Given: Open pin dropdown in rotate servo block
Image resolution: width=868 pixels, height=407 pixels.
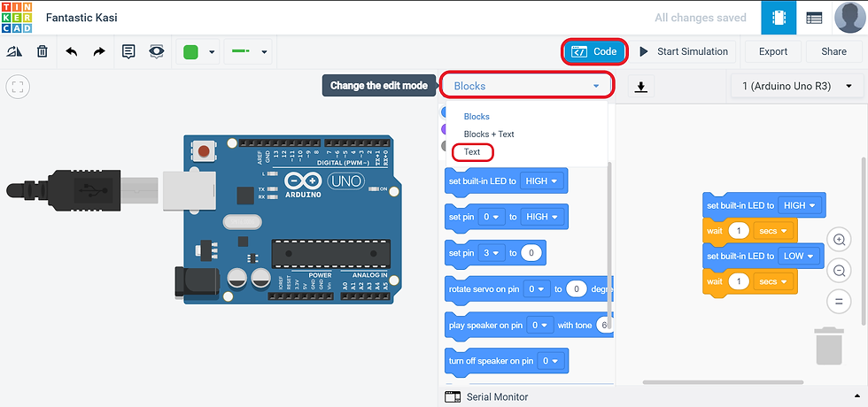Looking at the screenshot, I should 537,289.
